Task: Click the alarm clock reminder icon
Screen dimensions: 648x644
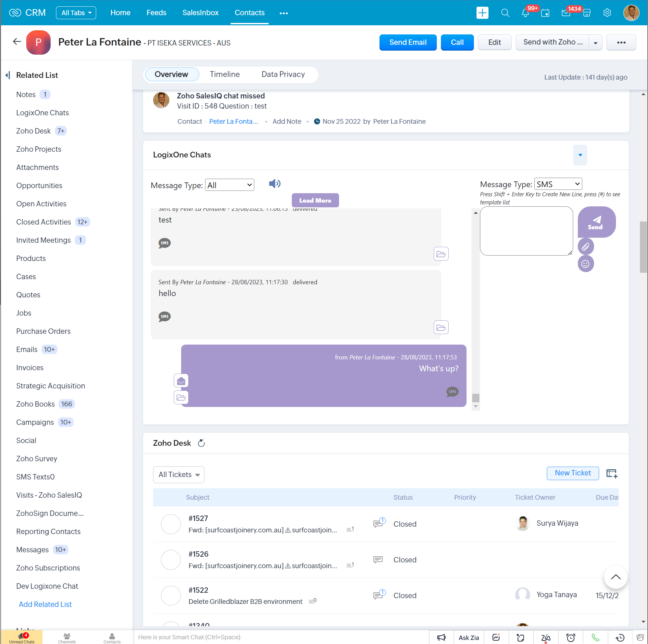Action: [570, 637]
